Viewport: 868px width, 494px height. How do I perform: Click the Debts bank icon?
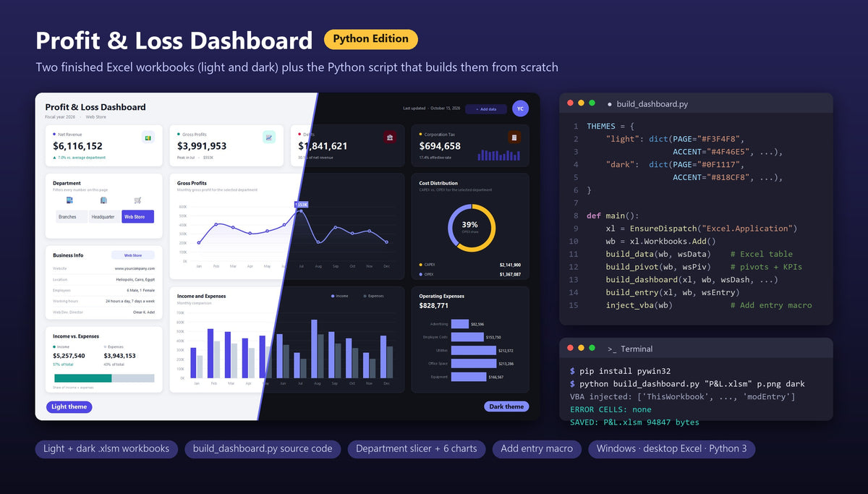point(390,137)
